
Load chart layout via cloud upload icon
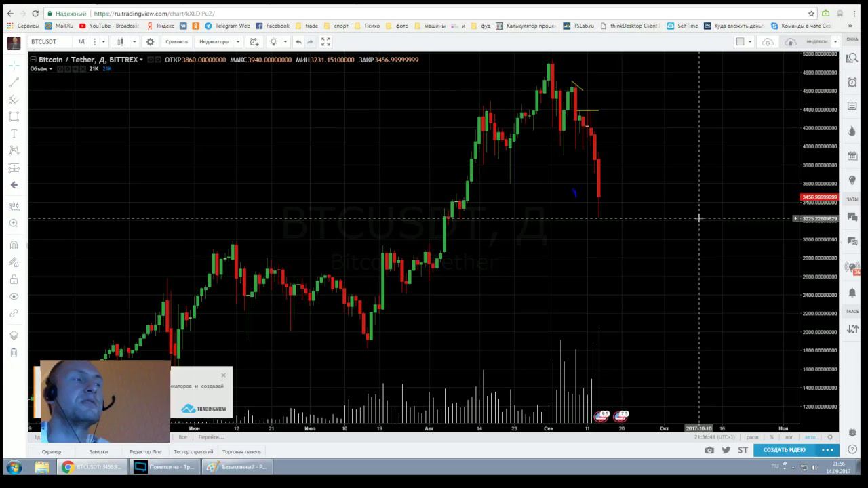coord(791,42)
